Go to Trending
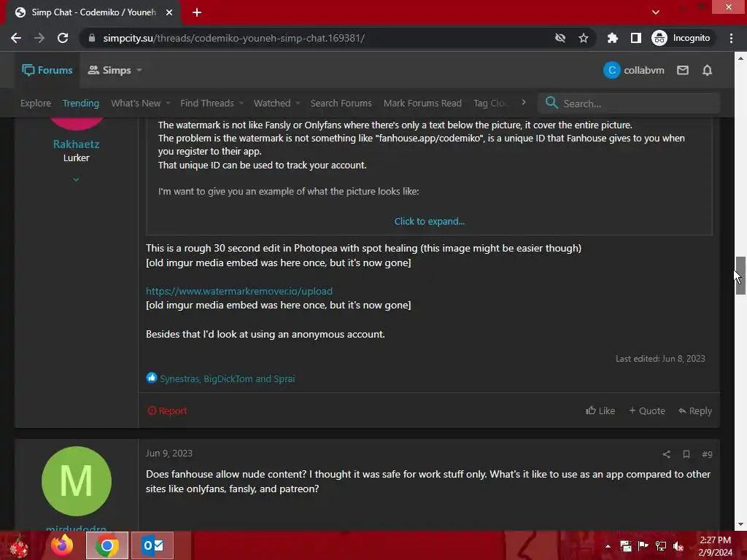Viewport: 747px width, 560px height. (80, 104)
